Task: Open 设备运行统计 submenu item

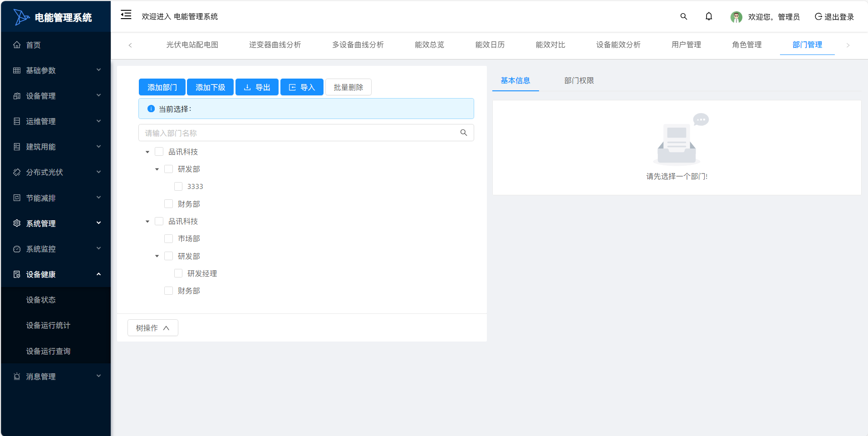Action: coord(48,325)
